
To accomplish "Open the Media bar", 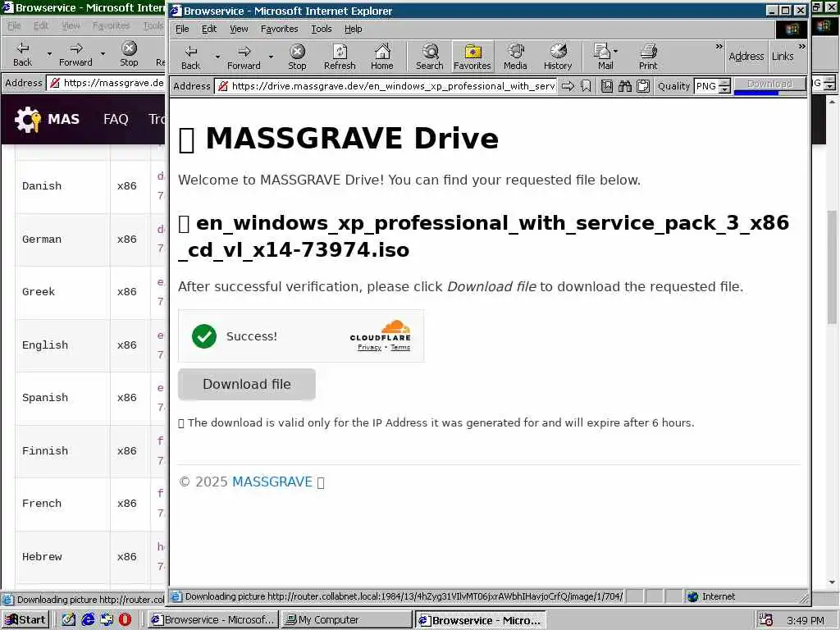I will 515,57.
